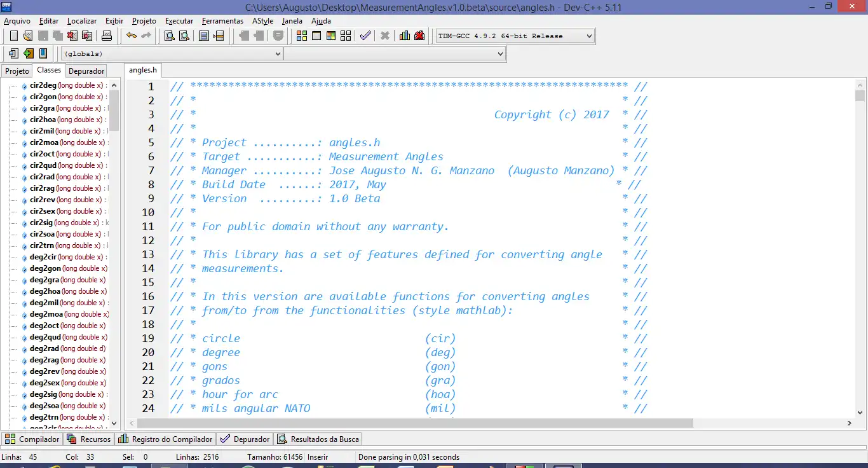Open the Recursos bottom tab

coord(90,439)
